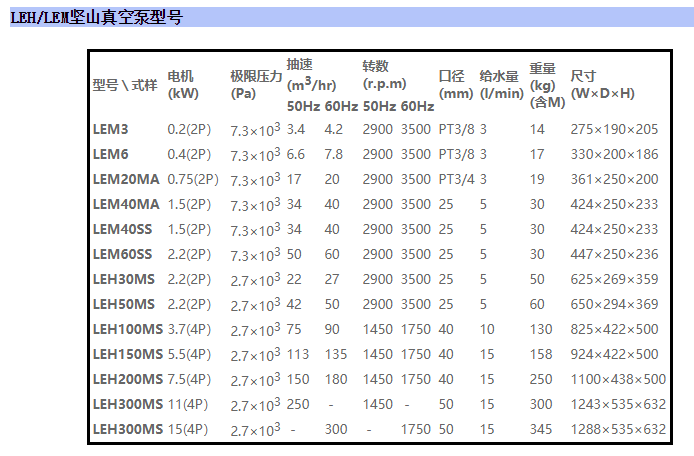Click the LEH200MS model name

(x=127, y=379)
